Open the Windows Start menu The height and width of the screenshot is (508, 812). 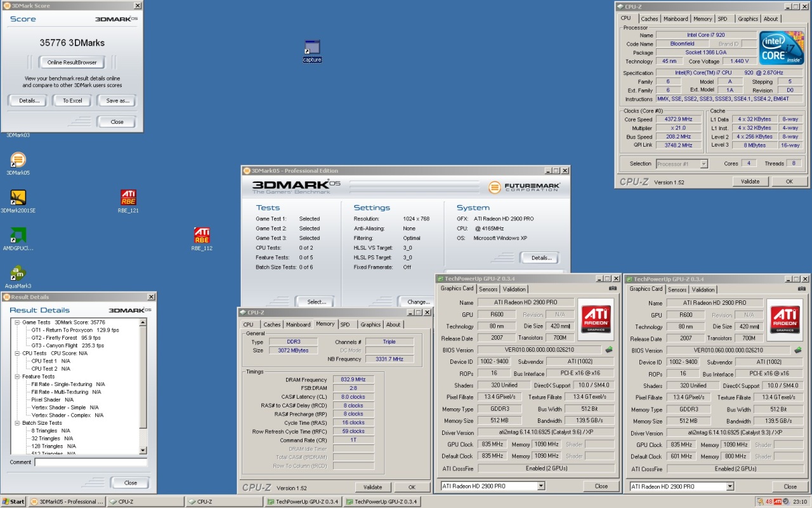click(13, 502)
